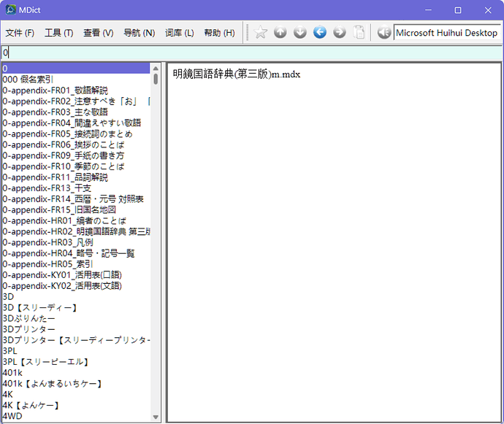This screenshot has width=504, height=424.
Task: Select entry 0-appendix-FR11_品詞解説
Action: [76, 177]
